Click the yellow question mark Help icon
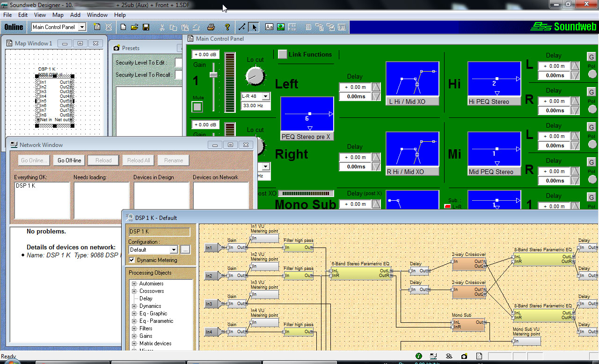Viewport: 599px width, 364px height. pyautogui.click(x=227, y=27)
